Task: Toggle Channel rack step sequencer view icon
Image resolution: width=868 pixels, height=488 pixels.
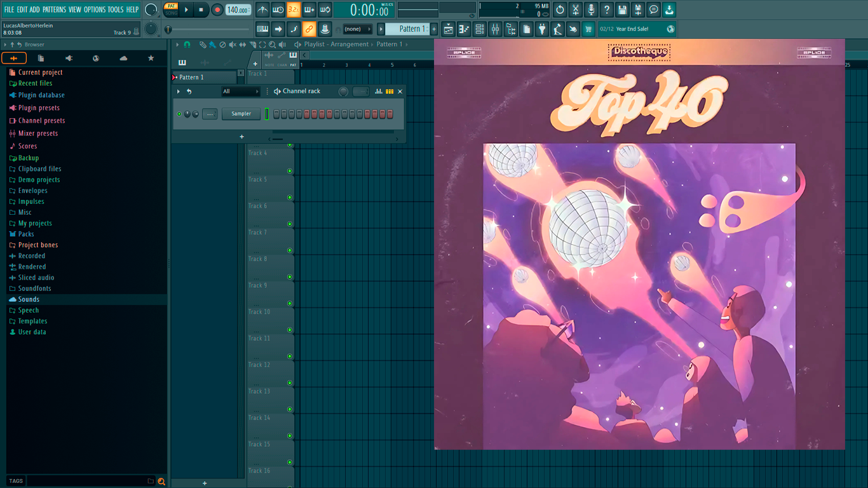Action: point(390,91)
